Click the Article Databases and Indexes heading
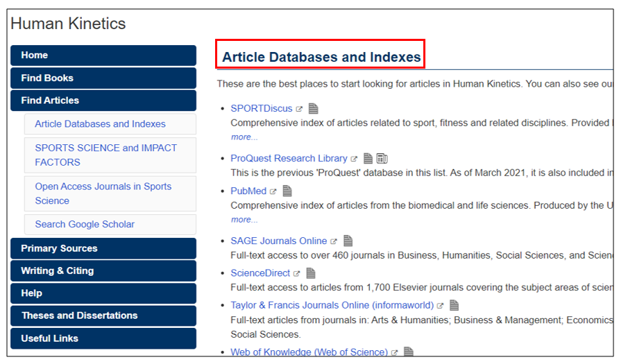Image resolution: width=619 pixels, height=364 pixels. pyautogui.click(x=321, y=57)
